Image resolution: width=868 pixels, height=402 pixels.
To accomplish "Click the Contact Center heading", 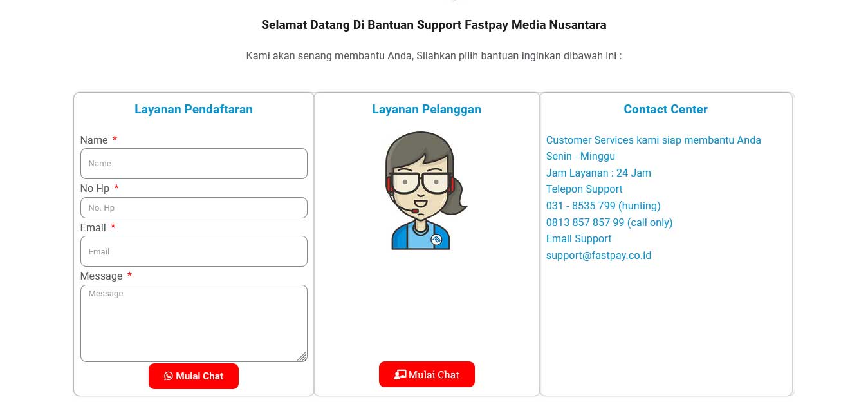I will 665,110.
